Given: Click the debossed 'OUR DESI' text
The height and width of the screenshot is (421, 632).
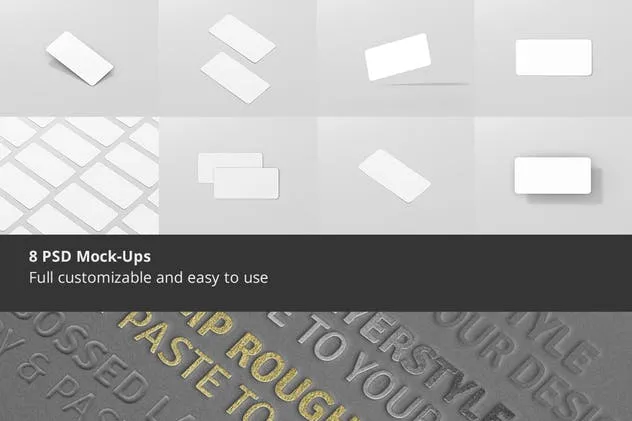Looking at the screenshot, I should [524, 365].
